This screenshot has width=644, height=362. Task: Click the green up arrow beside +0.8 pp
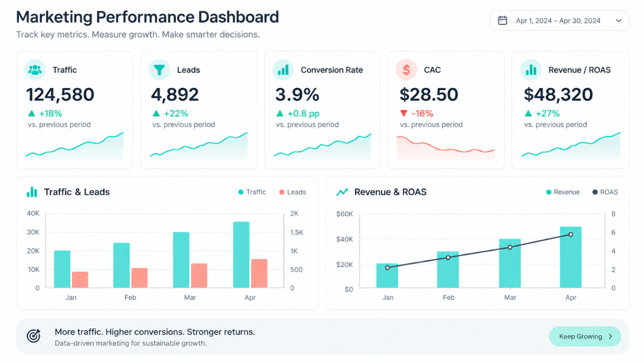(280, 113)
